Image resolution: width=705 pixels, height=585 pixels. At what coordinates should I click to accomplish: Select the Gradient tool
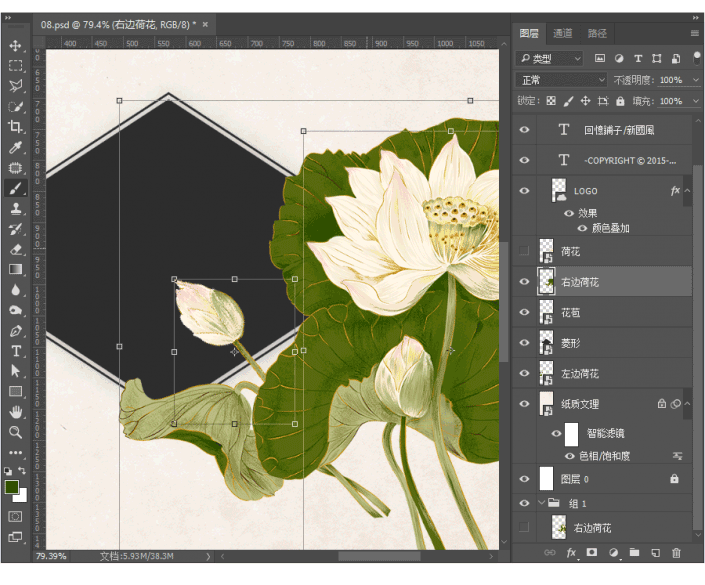click(15, 269)
